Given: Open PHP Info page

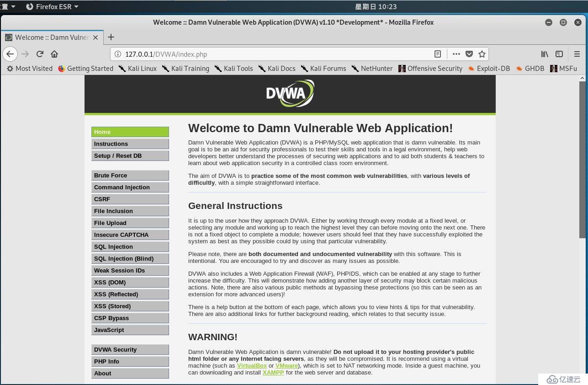Looking at the screenshot, I should [130, 361].
